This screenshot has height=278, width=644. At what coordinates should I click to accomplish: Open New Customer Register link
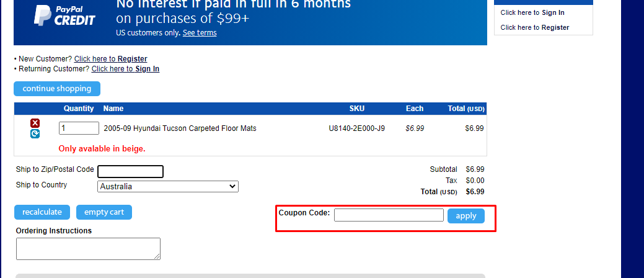(x=110, y=59)
